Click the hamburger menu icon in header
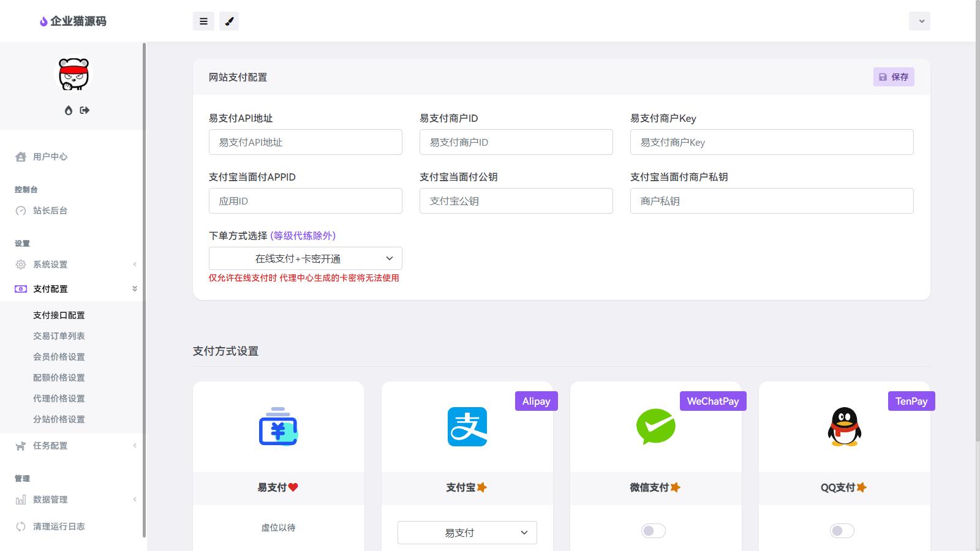This screenshot has height=551, width=980. [203, 21]
